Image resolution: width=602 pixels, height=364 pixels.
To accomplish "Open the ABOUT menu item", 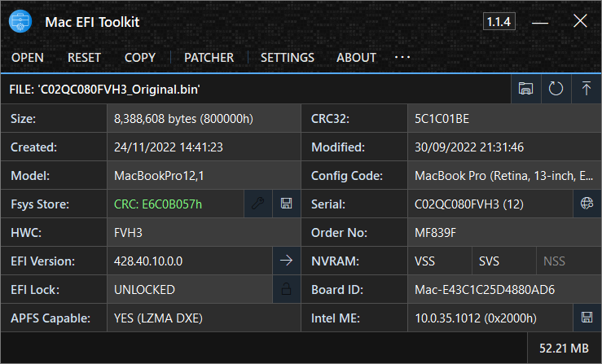I will click(x=356, y=58).
